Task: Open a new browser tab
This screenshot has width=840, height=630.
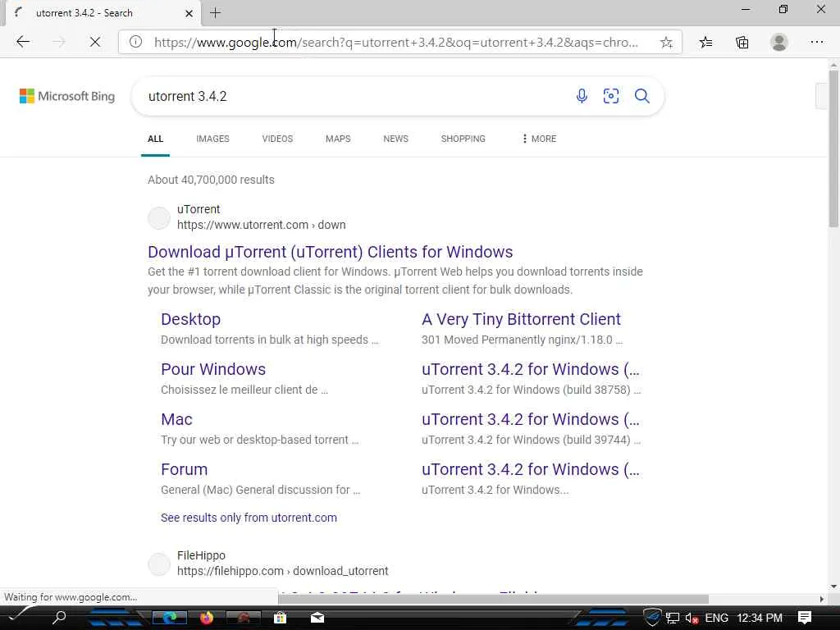Action: pos(215,13)
